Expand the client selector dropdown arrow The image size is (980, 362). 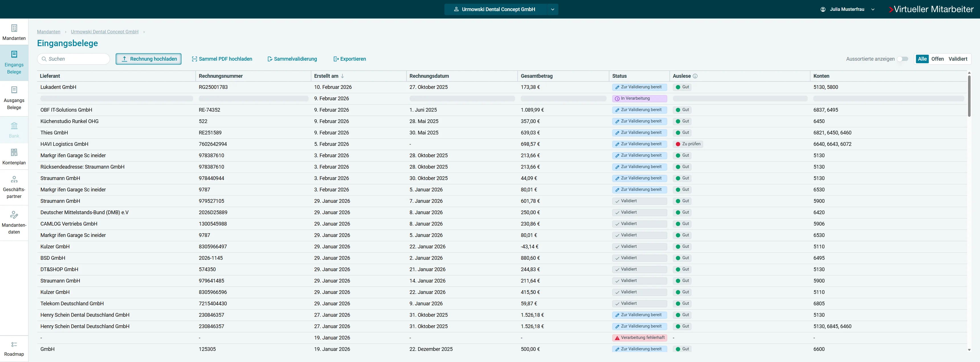(552, 9)
